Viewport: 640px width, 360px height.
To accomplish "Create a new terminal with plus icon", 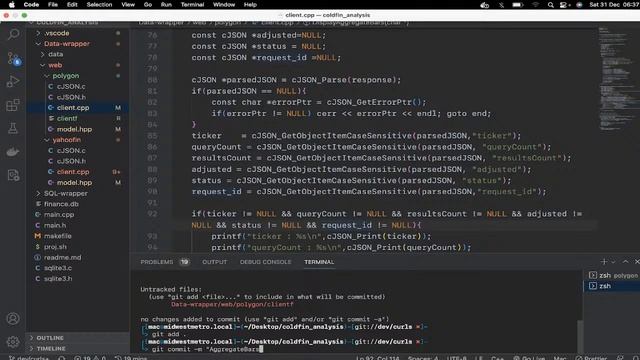I will tap(604, 262).
